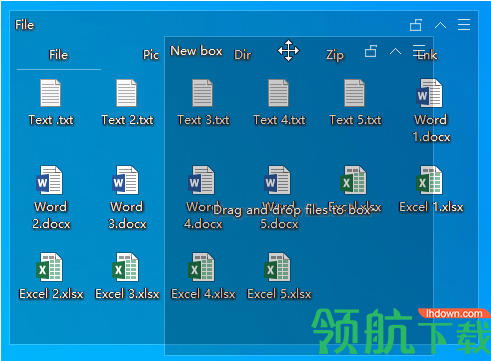Select the Word 5.docx file icon
Screen dimensions: 491x361
pyautogui.click(x=277, y=180)
